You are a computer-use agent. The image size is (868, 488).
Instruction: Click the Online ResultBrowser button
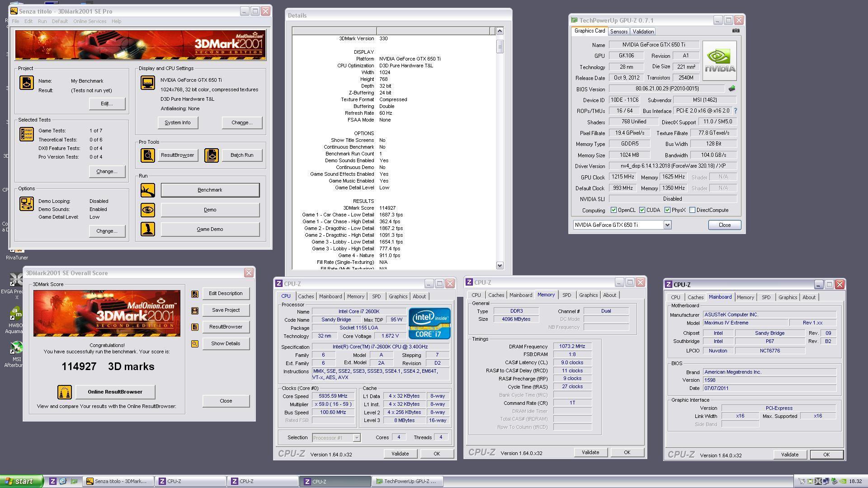pyautogui.click(x=115, y=392)
